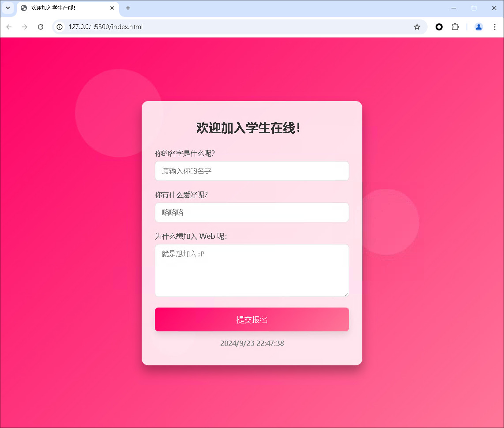Click the hobby field with 略略略 placeholder
The height and width of the screenshot is (428, 504).
252,212
